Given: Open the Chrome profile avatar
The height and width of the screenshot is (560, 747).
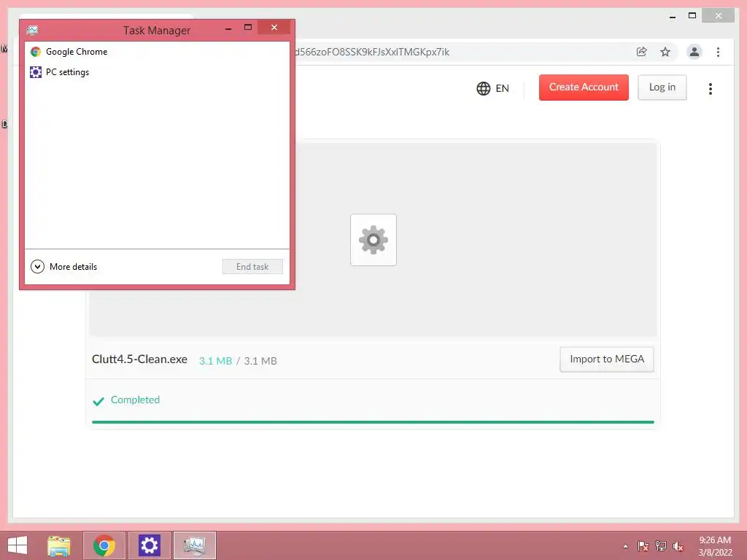Looking at the screenshot, I should 694,52.
